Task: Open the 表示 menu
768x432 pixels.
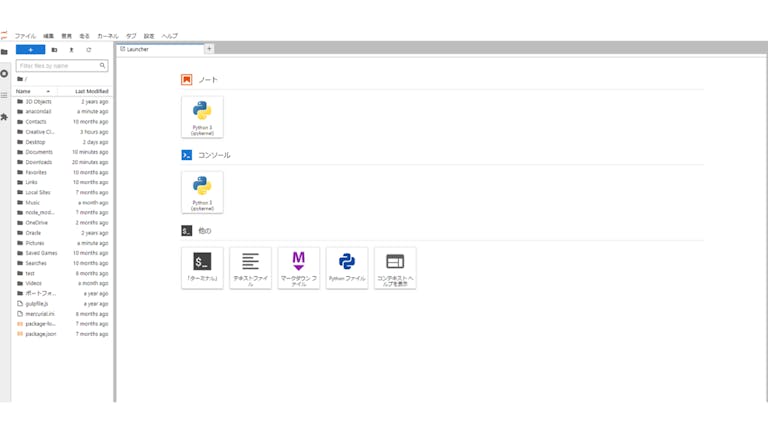Action: click(67, 36)
